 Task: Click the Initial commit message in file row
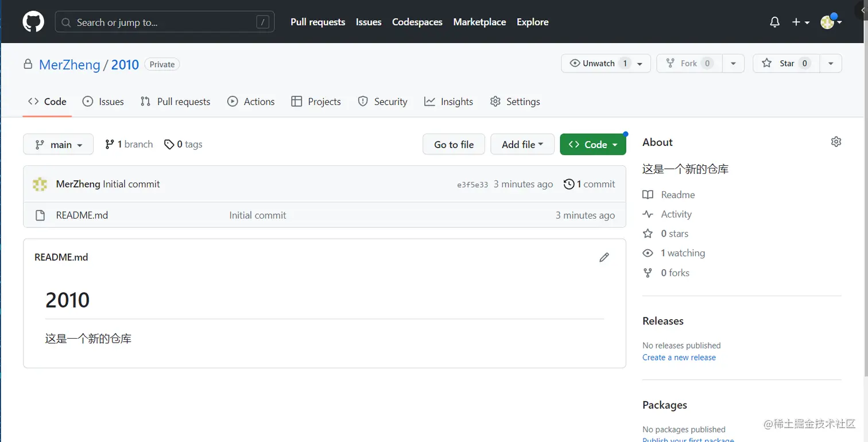pos(258,215)
